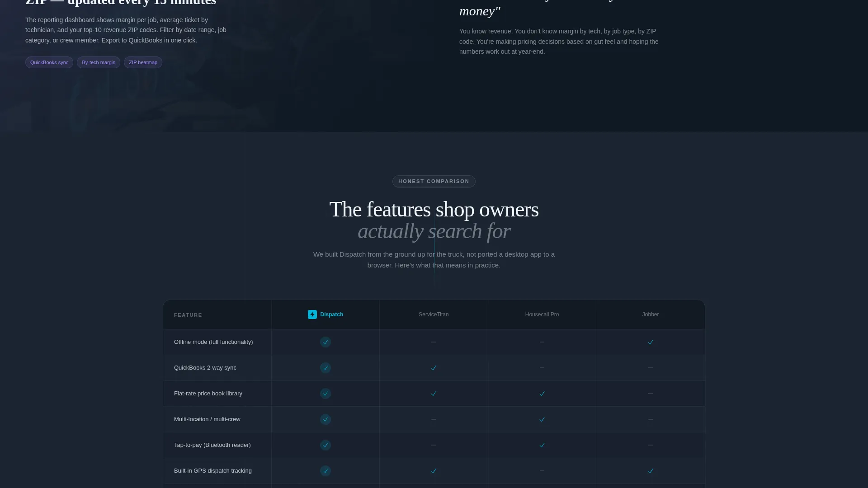Image resolution: width=868 pixels, height=488 pixels.
Task: Click 'The features shop owners' heading
Action: tap(434, 209)
